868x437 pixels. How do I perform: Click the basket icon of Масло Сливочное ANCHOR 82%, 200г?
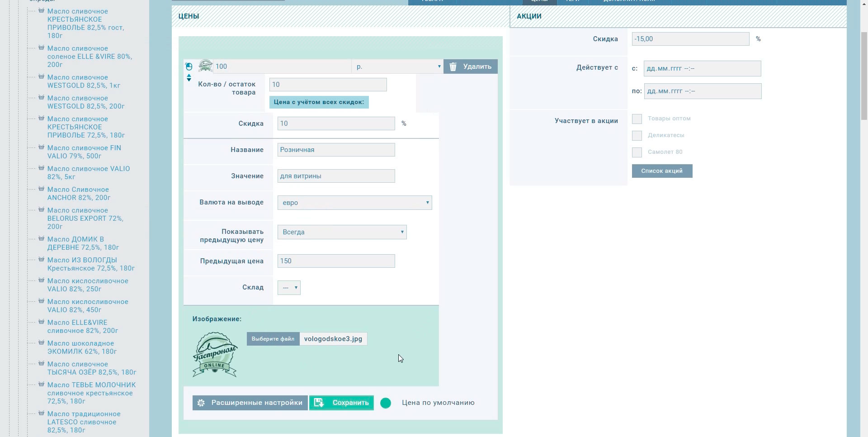(x=41, y=189)
